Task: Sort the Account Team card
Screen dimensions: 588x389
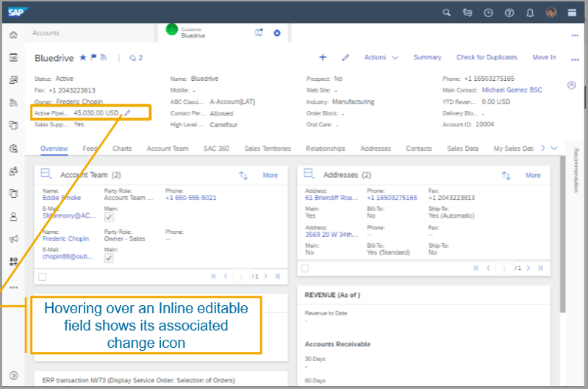Action: coord(243,175)
